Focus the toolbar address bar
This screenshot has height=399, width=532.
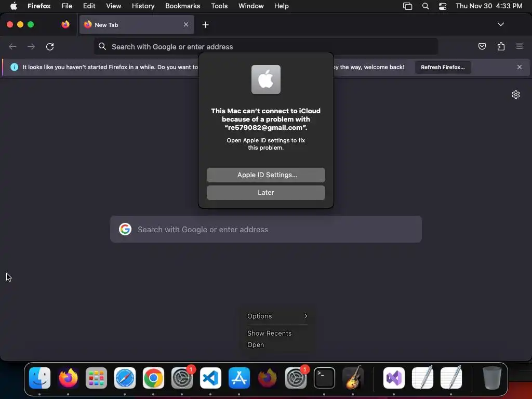pos(265,46)
